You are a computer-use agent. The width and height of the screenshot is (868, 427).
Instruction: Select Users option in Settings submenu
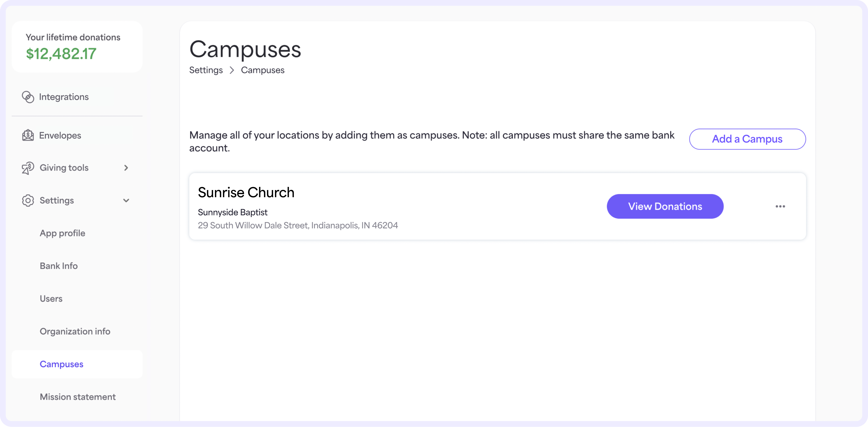pos(51,298)
